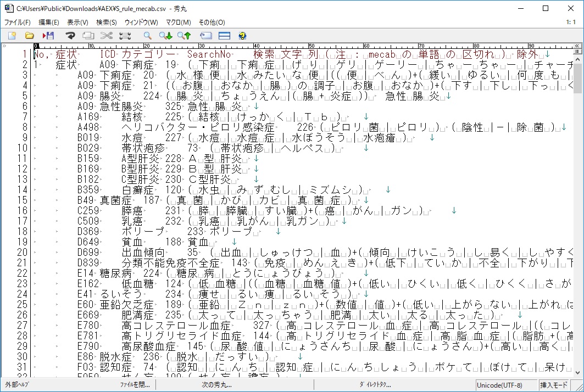Click the header text 'SearchNo'
Viewport: 584px width, 392px height.
coord(209,54)
